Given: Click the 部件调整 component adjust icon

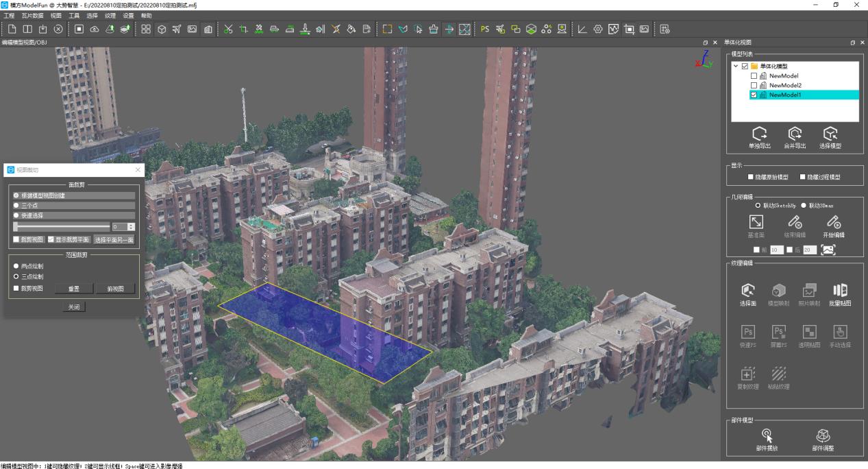Looking at the screenshot, I should (x=823, y=435).
